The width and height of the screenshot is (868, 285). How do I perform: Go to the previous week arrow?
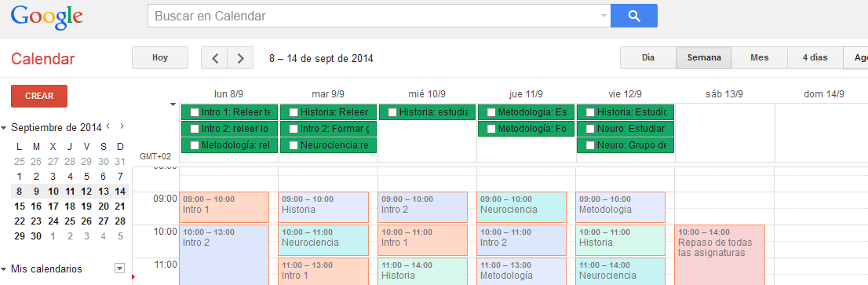[215, 58]
